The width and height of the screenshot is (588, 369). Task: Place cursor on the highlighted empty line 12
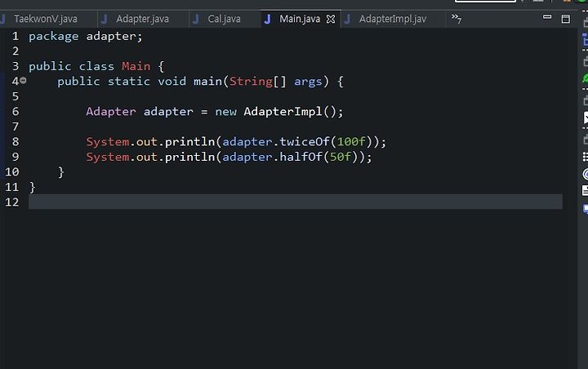[x=296, y=202]
